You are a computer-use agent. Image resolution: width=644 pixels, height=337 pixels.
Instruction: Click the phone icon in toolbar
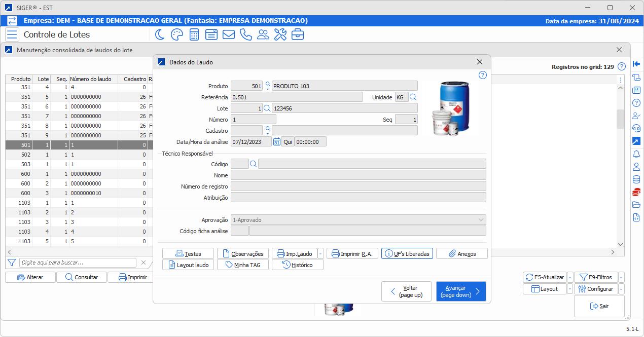click(x=245, y=34)
